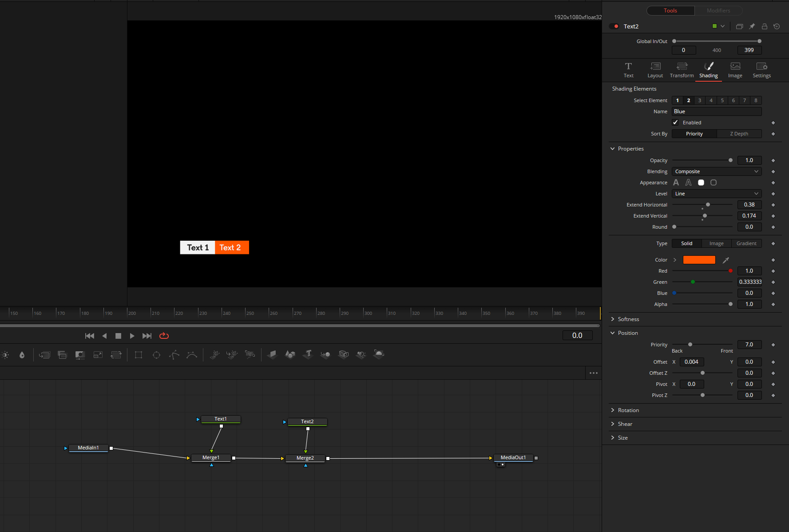
Task: Add a Renderer 3D node
Action: tap(379, 354)
